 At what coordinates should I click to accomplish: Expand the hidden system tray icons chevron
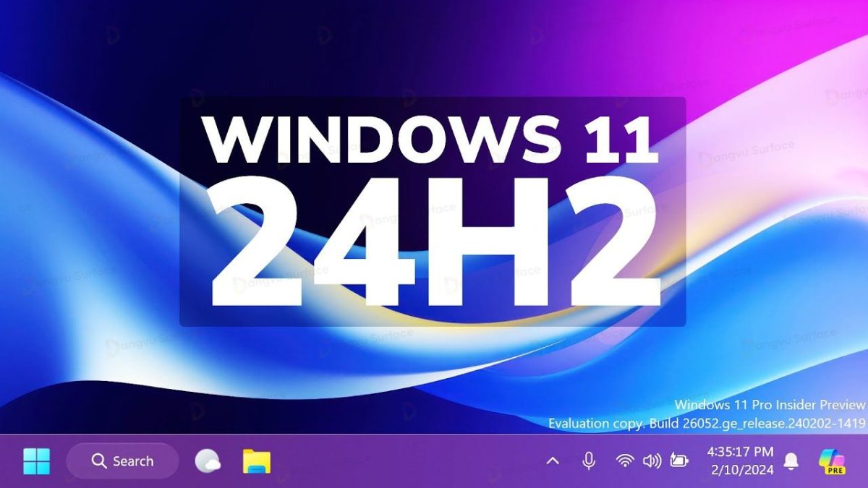coord(553,461)
